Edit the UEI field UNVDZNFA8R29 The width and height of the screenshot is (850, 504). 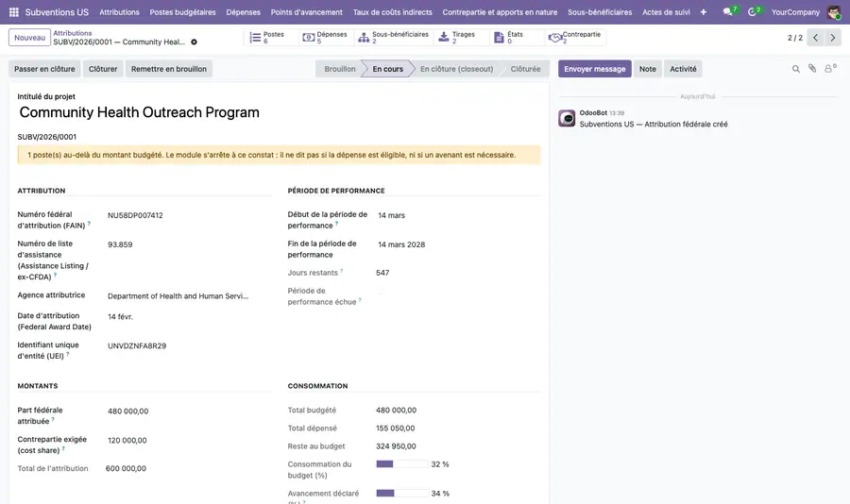[x=189, y=345]
